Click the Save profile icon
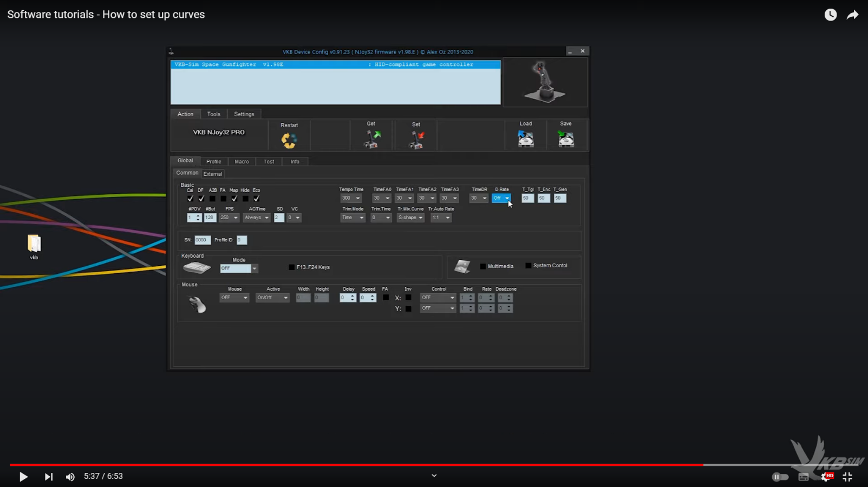Image resolution: width=868 pixels, height=487 pixels. pyautogui.click(x=566, y=139)
